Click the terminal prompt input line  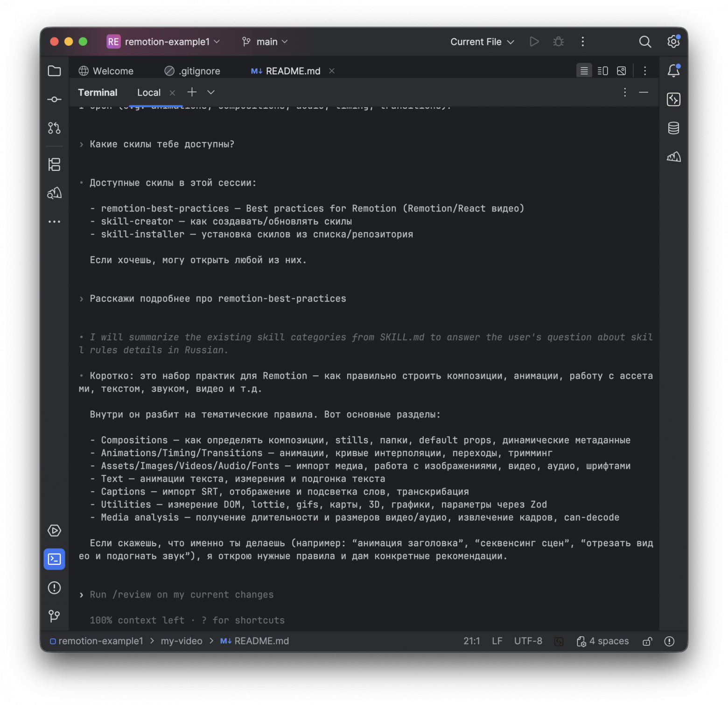tap(182, 594)
